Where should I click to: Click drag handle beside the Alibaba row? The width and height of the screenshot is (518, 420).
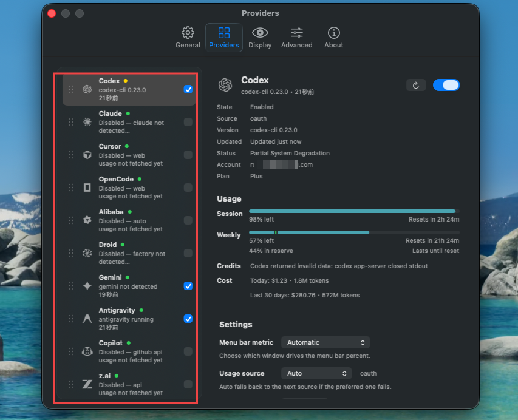[x=71, y=220]
